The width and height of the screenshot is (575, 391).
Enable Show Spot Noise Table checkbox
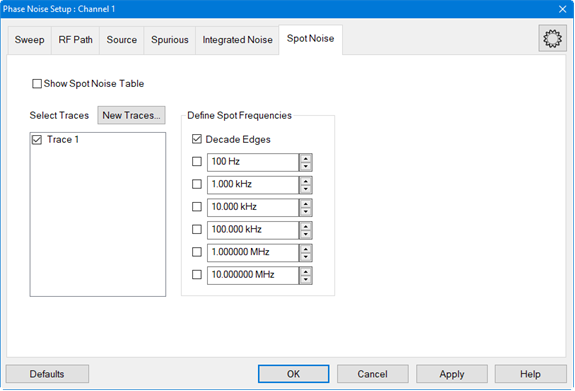[x=37, y=84]
